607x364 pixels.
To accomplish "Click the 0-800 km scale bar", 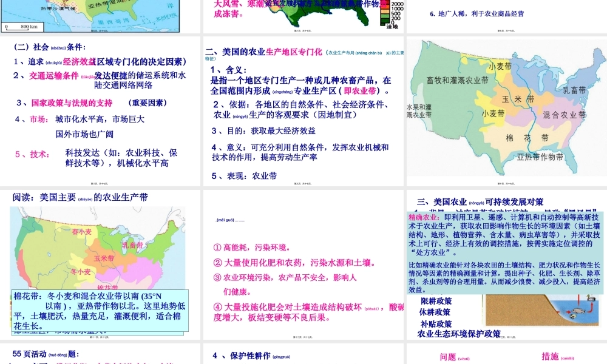I will click(21, 27).
